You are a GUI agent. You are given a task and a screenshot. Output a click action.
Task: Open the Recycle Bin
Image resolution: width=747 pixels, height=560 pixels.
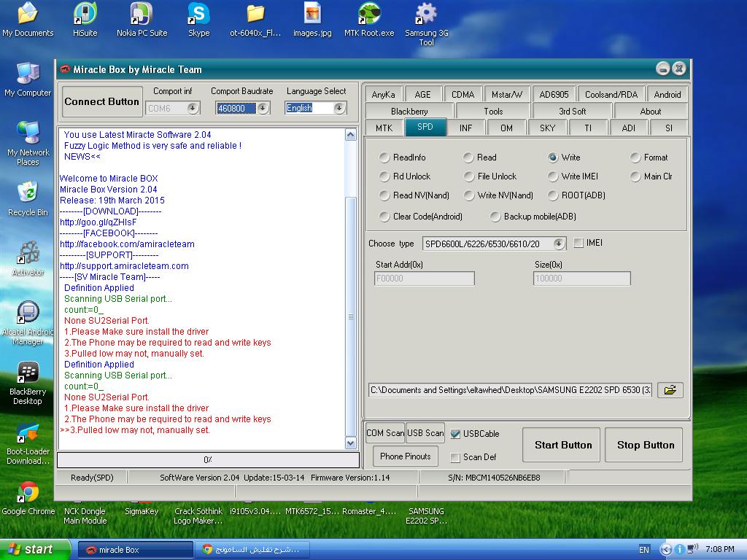[28, 199]
